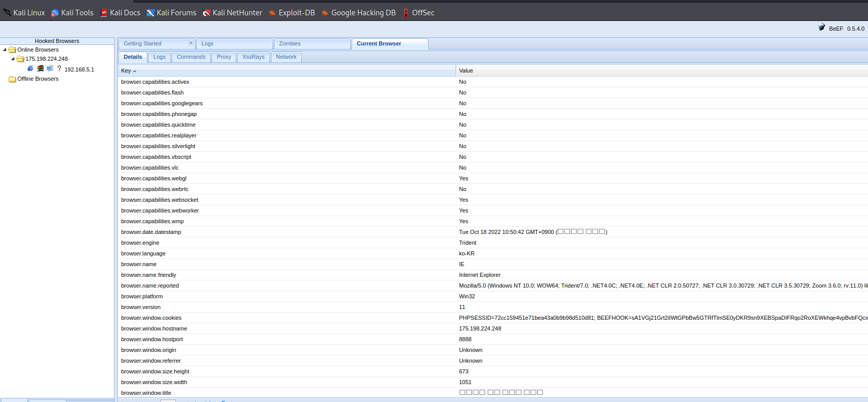868x402 pixels.
Task: Select the browser.capabilities.phonegap row key
Action: tap(159, 114)
